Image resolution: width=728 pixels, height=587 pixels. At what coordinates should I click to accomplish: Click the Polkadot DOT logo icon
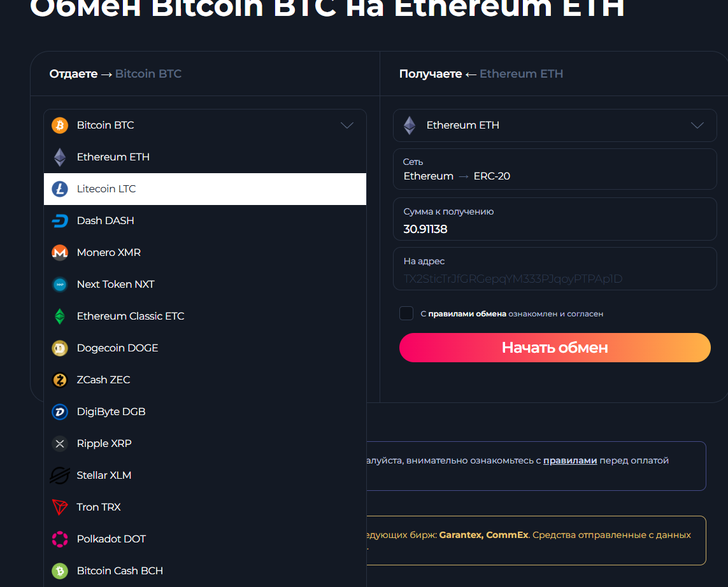click(x=60, y=539)
